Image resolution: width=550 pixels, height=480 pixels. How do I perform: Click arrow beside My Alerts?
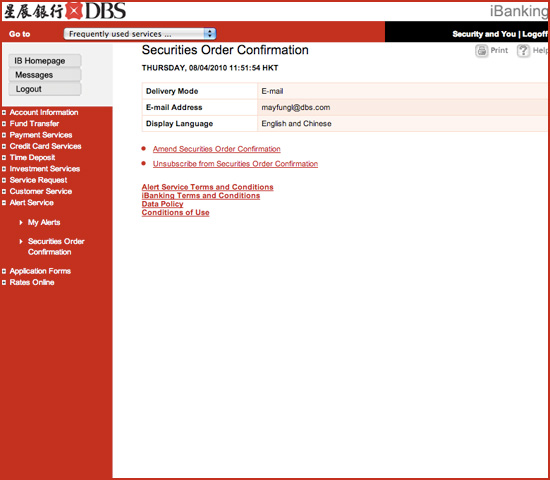[x=21, y=222]
